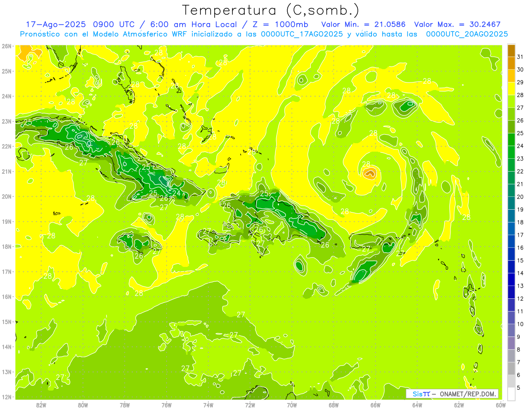Click the legend value '6'
Viewport: 532px width, 411px height.
(x=519, y=375)
